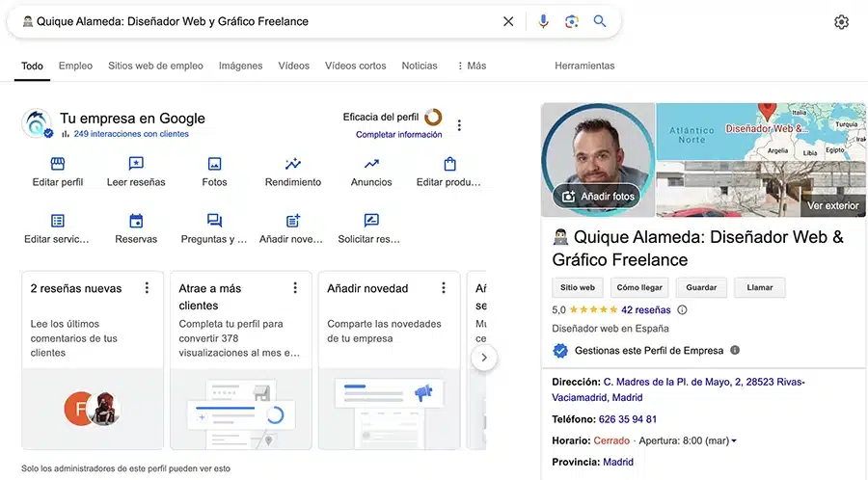
Task: Click the Añadir fotos button
Action: point(597,197)
